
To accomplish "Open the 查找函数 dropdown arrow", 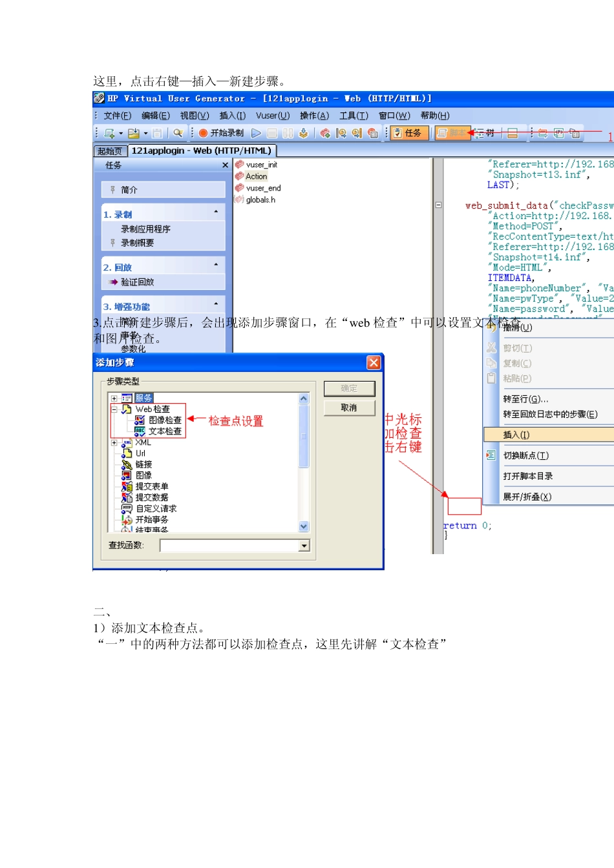I will tap(304, 546).
